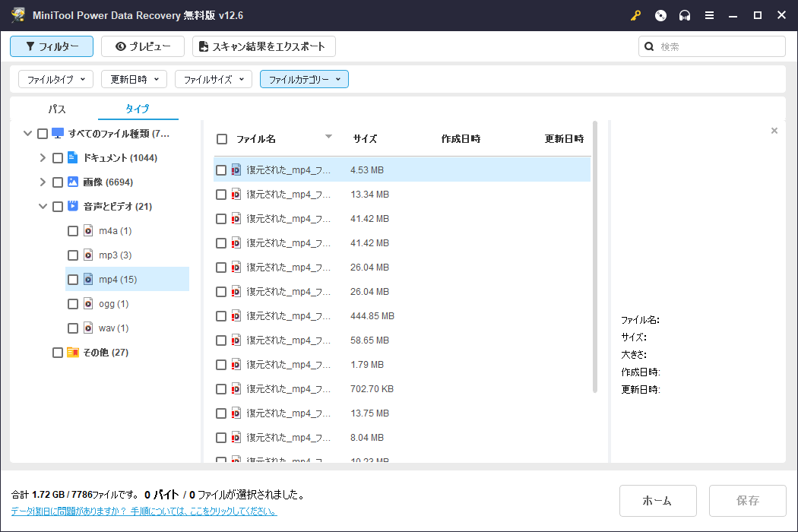The image size is (798, 532).
Task: Click file icon of the 8.04 MB mp4
Action: click(x=236, y=437)
